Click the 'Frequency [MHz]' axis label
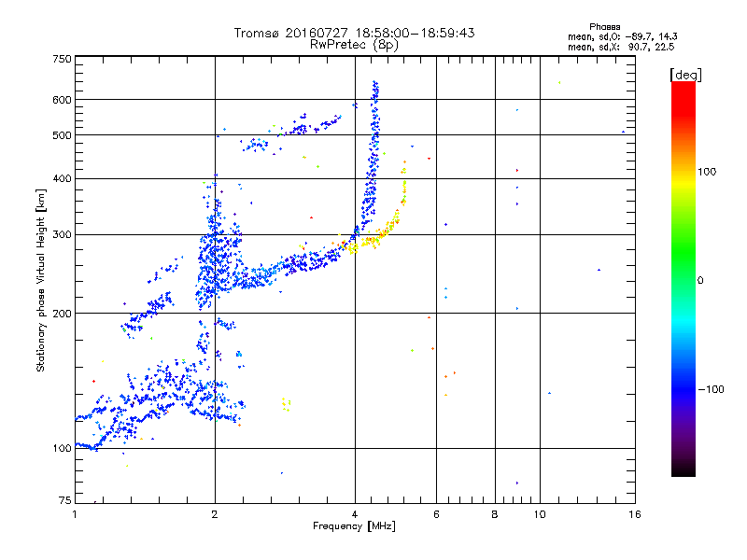Viewport: 747px width, 560px height. (x=354, y=526)
